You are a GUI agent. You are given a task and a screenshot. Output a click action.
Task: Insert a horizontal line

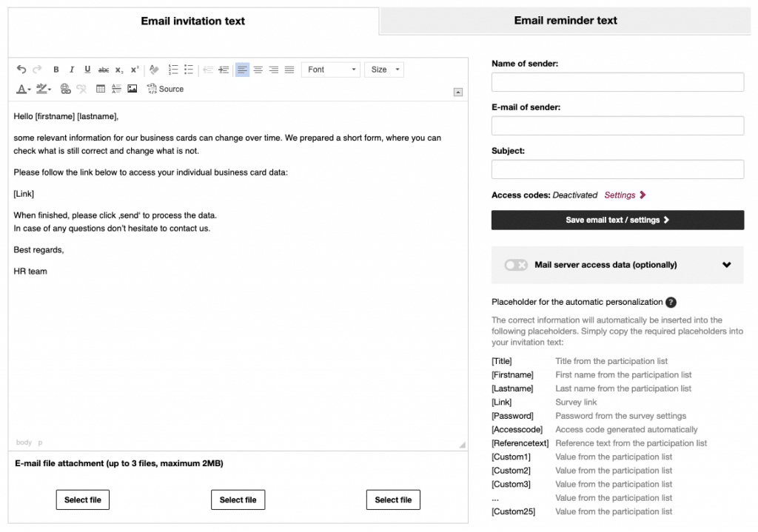(116, 89)
